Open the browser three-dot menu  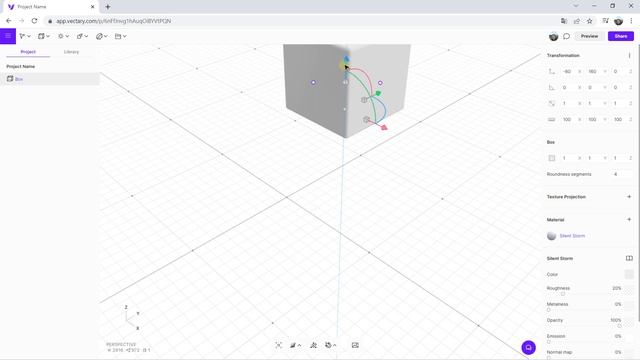[x=631, y=21]
